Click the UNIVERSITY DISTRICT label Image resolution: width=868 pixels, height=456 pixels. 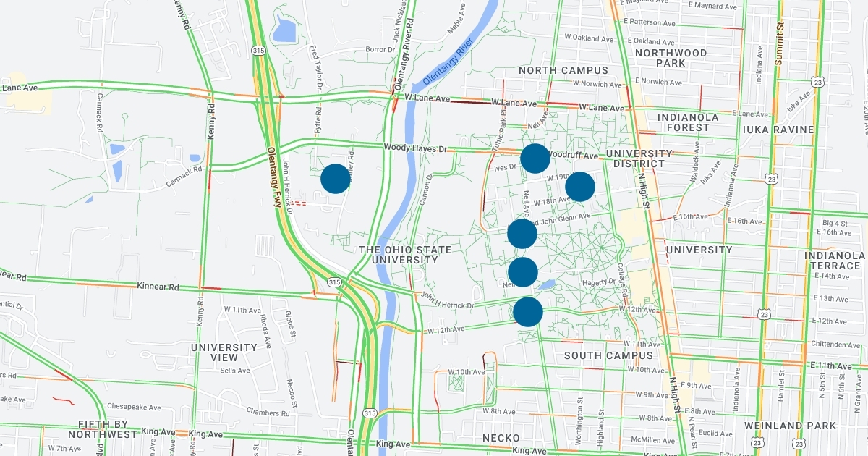(x=639, y=159)
